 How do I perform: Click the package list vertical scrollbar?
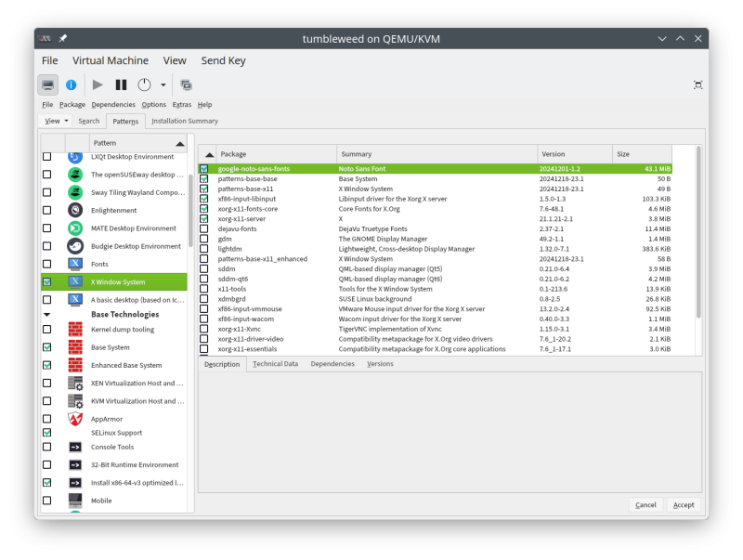pyautogui.click(x=698, y=232)
